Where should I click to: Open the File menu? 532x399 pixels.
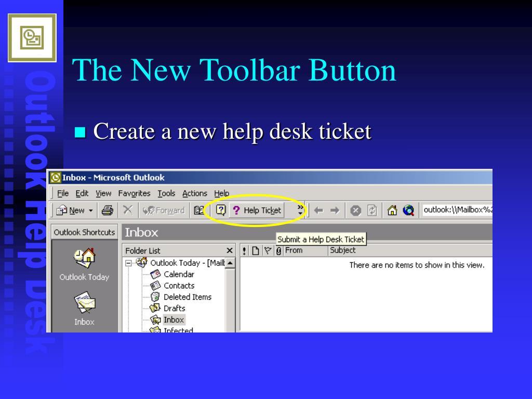pos(63,193)
